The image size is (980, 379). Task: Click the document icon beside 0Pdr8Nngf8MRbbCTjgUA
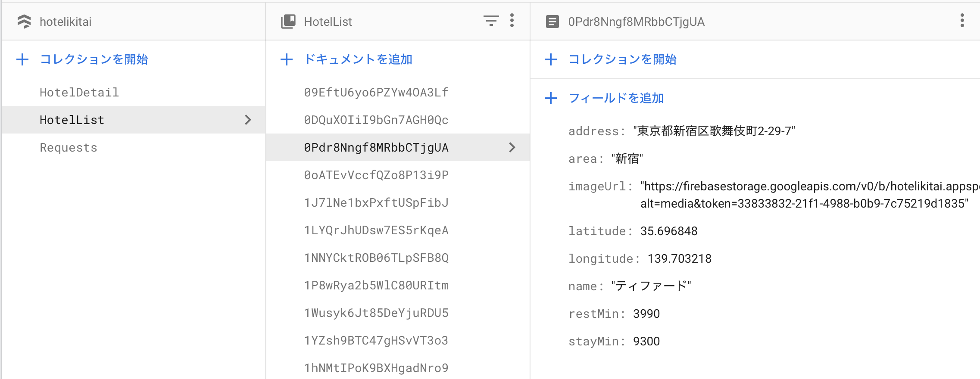point(552,21)
